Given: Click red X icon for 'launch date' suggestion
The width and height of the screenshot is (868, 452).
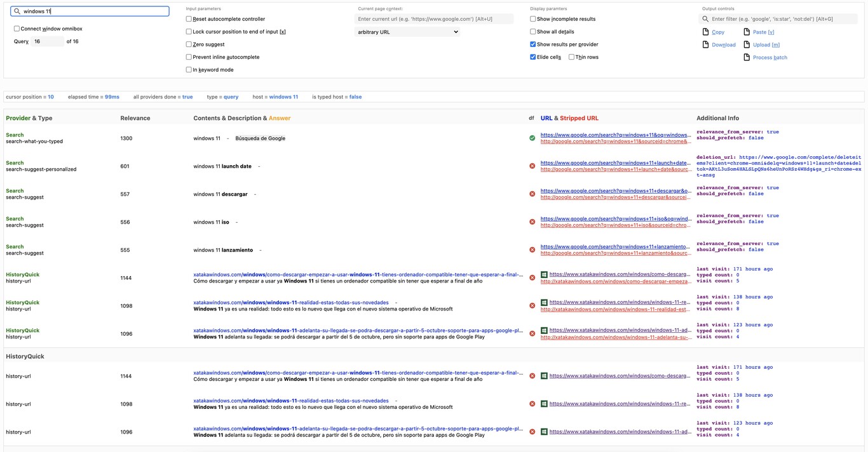Looking at the screenshot, I should click(532, 166).
